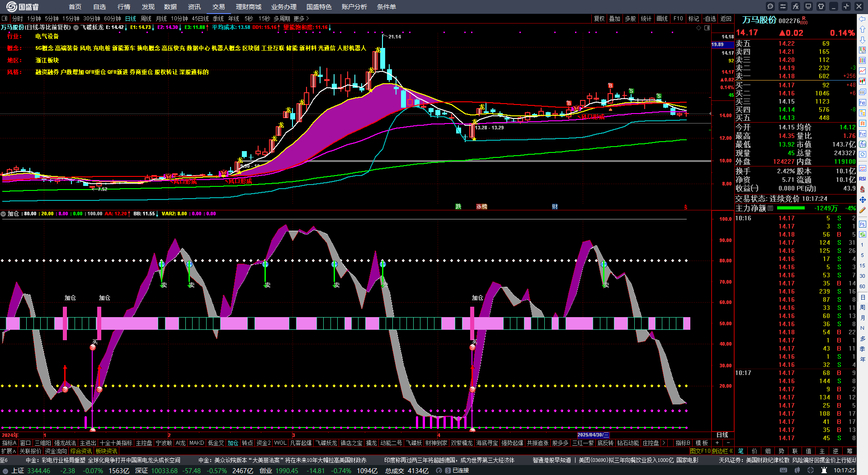868x475 pixels.
Task: Toggle the -自选 watchlist removal button
Action: tap(710, 19)
